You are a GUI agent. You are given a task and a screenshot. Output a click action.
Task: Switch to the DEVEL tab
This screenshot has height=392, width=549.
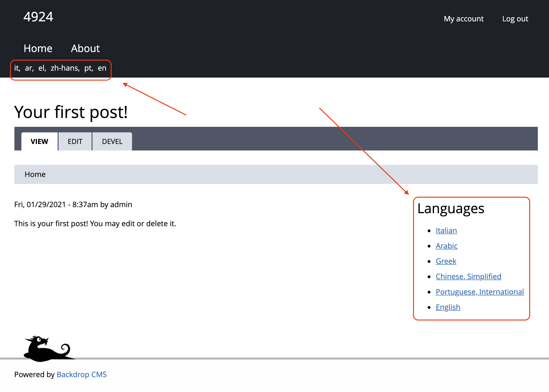(x=112, y=141)
